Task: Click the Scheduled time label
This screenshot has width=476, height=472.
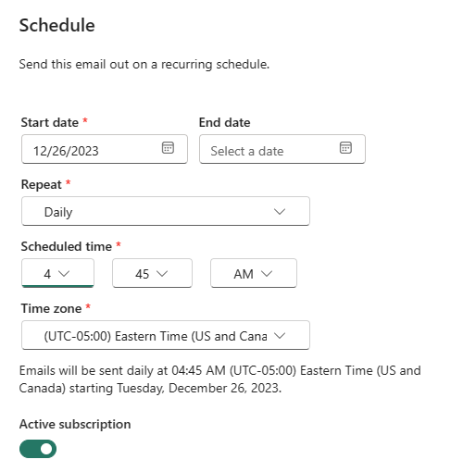Action: tap(67, 246)
